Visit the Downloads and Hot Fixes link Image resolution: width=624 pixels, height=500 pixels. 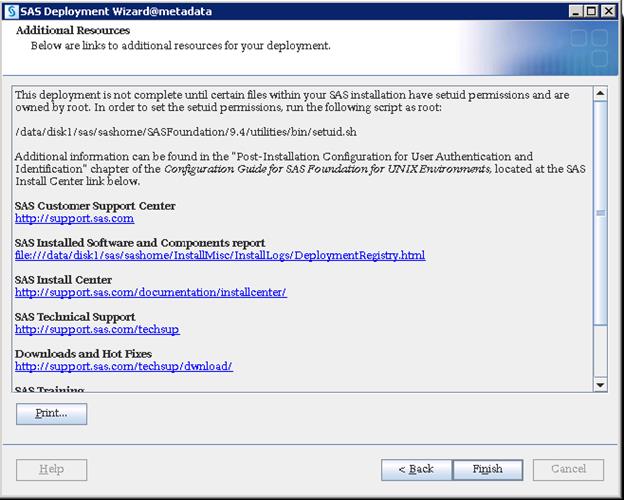point(124,367)
